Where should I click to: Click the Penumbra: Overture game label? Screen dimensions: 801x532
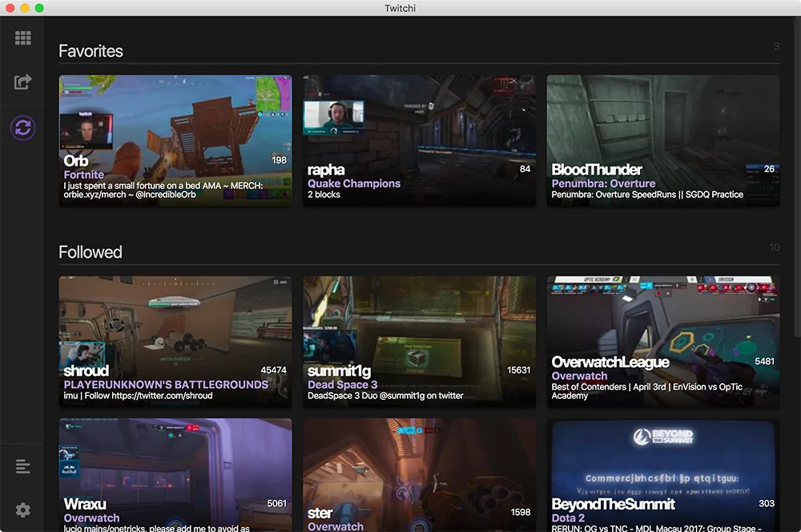point(603,183)
